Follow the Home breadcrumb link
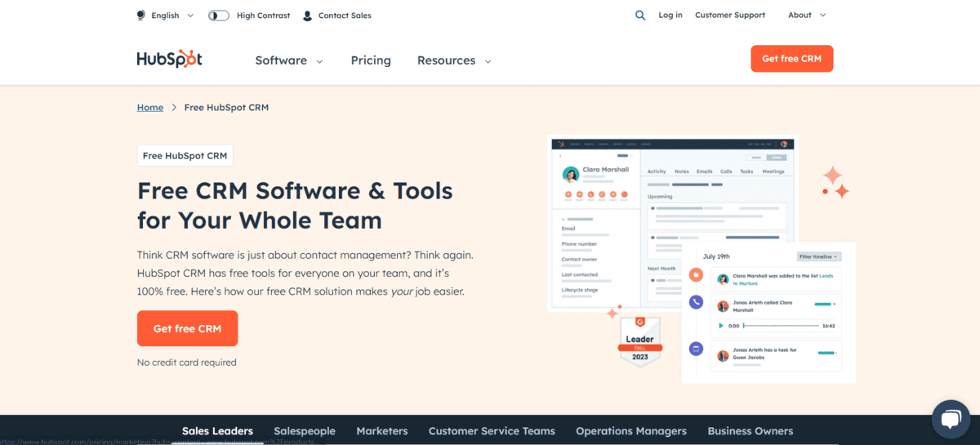 click(x=150, y=107)
